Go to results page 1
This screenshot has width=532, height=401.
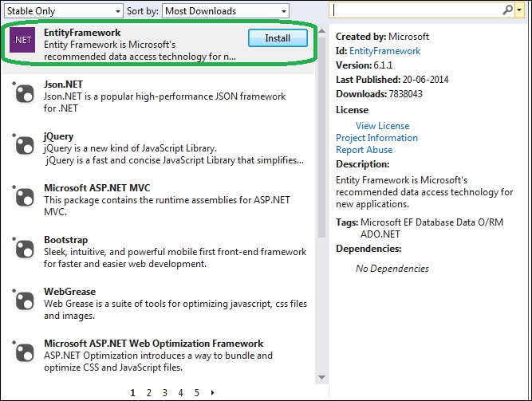pos(132,393)
